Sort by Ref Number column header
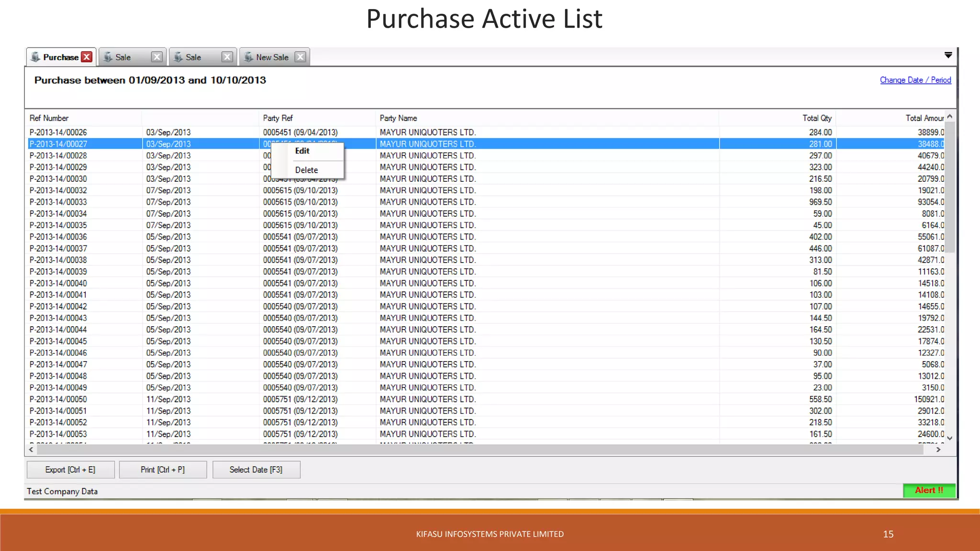The image size is (980, 551). pos(84,118)
